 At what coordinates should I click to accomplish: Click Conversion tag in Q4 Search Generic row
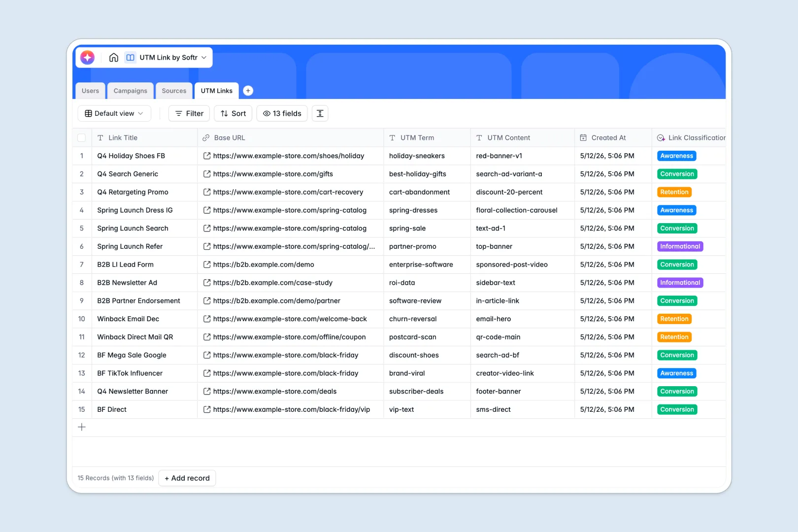point(677,174)
